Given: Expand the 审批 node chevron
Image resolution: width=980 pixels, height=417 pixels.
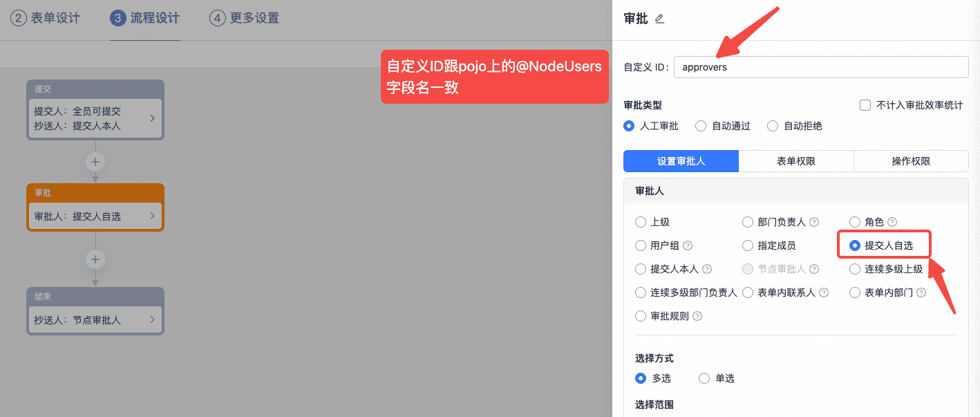Looking at the screenshot, I should [152, 216].
